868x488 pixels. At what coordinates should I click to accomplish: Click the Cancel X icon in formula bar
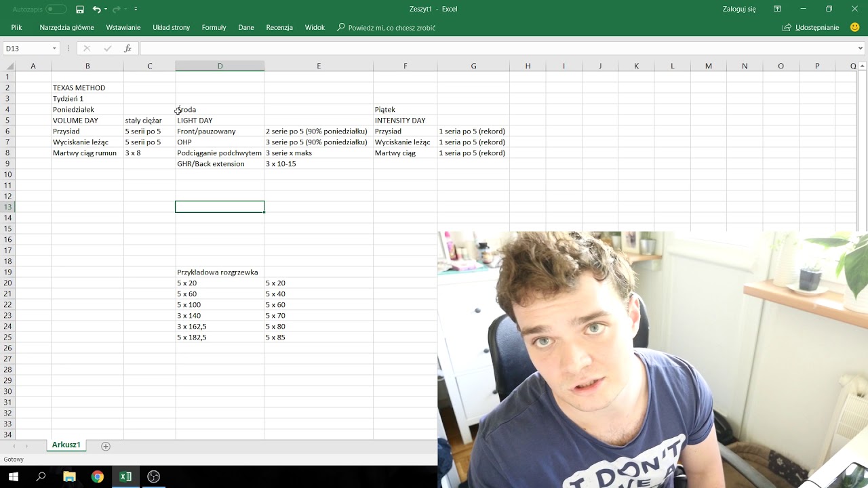coord(87,49)
